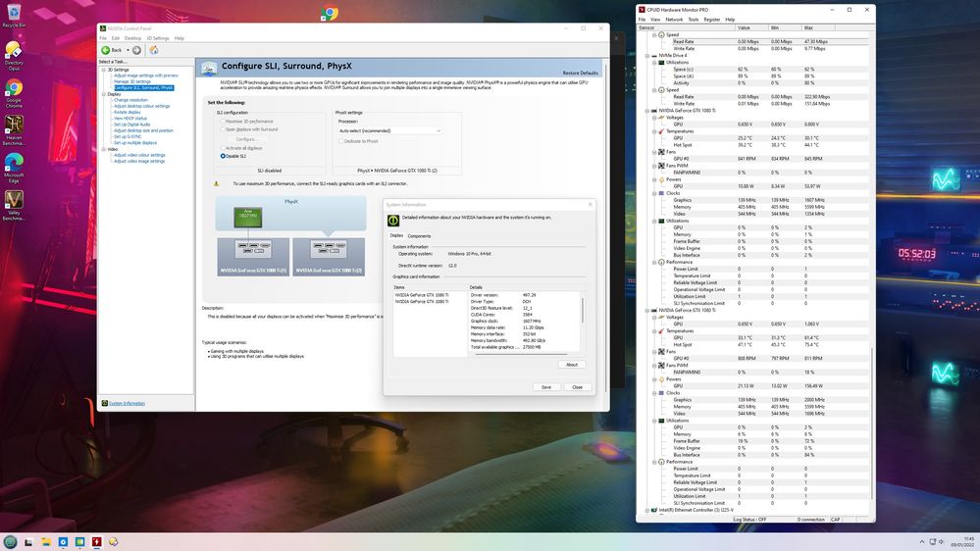Click the second GTX 1080 Ti GPU diagram box
This screenshot has height=551, width=980.
(x=329, y=257)
